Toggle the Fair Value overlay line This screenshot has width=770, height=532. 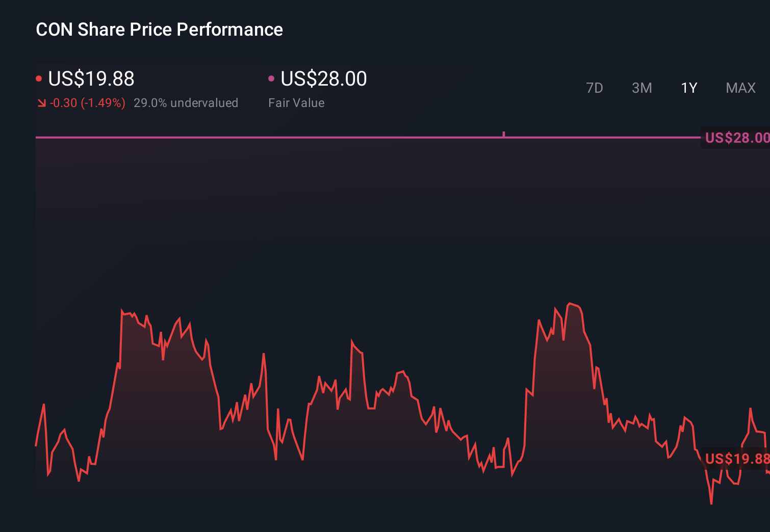(x=357, y=137)
